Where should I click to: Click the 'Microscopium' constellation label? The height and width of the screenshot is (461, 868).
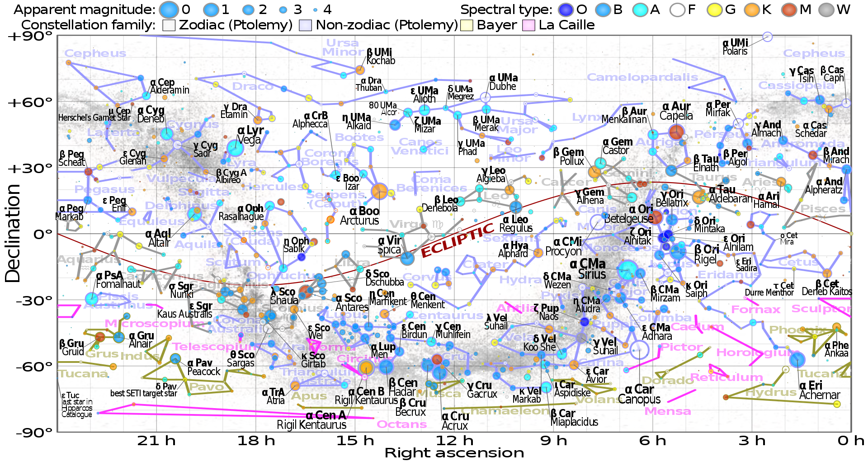pyautogui.click(x=154, y=324)
